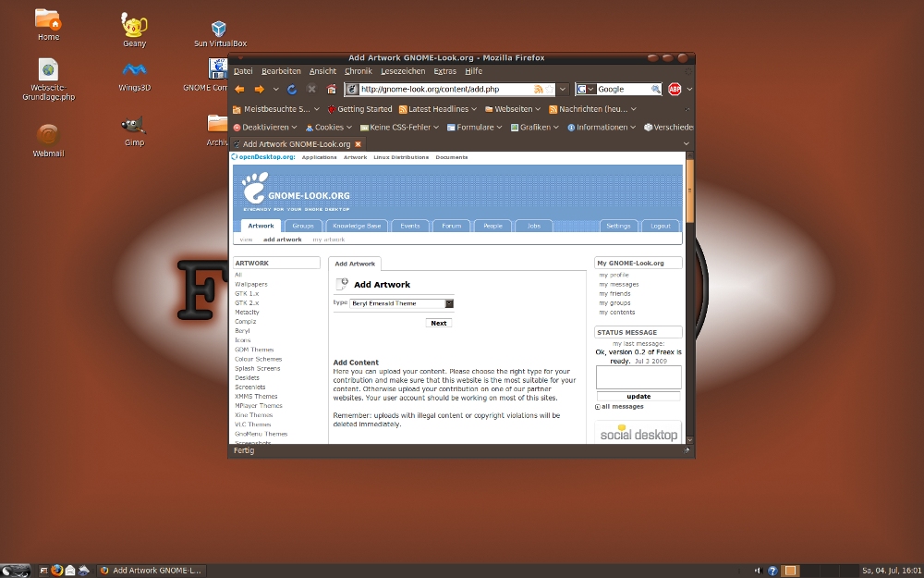Open the Firefox home page icon
924x578 pixels.
tap(331, 90)
